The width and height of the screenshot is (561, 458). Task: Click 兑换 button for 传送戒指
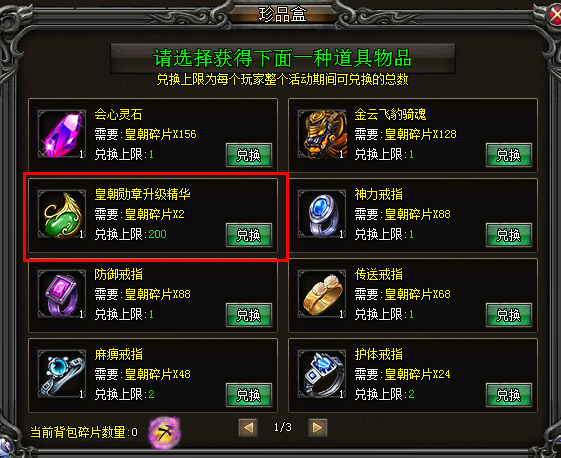click(x=508, y=315)
